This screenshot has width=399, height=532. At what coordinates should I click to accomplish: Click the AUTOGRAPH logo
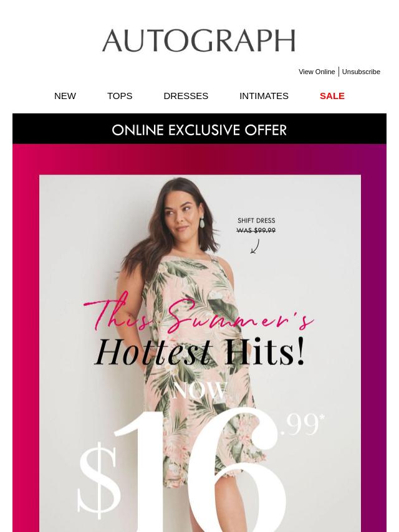tap(199, 40)
